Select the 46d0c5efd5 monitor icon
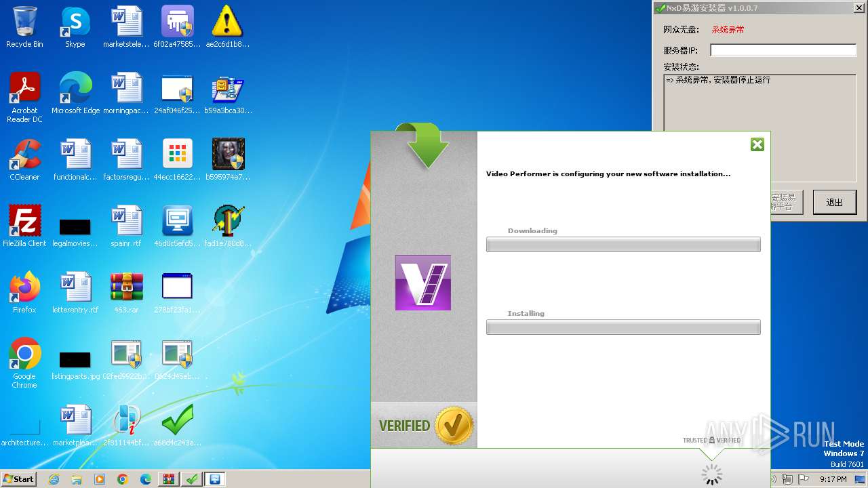The height and width of the screenshot is (488, 868). 177,226
